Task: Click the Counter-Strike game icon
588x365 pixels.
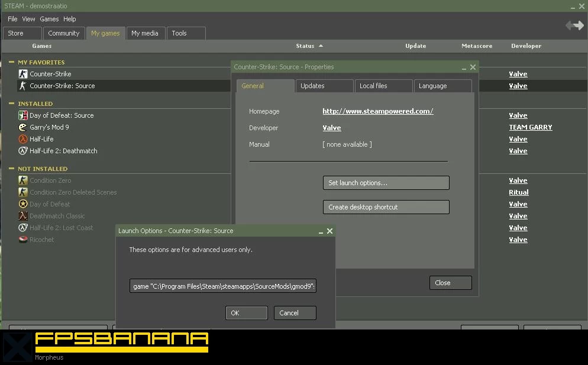Action: (x=23, y=74)
